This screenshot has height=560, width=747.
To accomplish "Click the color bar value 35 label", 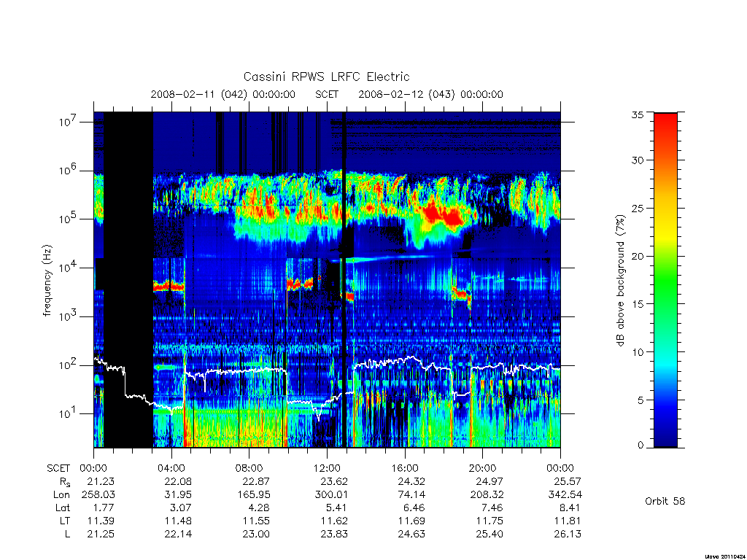I will coord(638,114).
